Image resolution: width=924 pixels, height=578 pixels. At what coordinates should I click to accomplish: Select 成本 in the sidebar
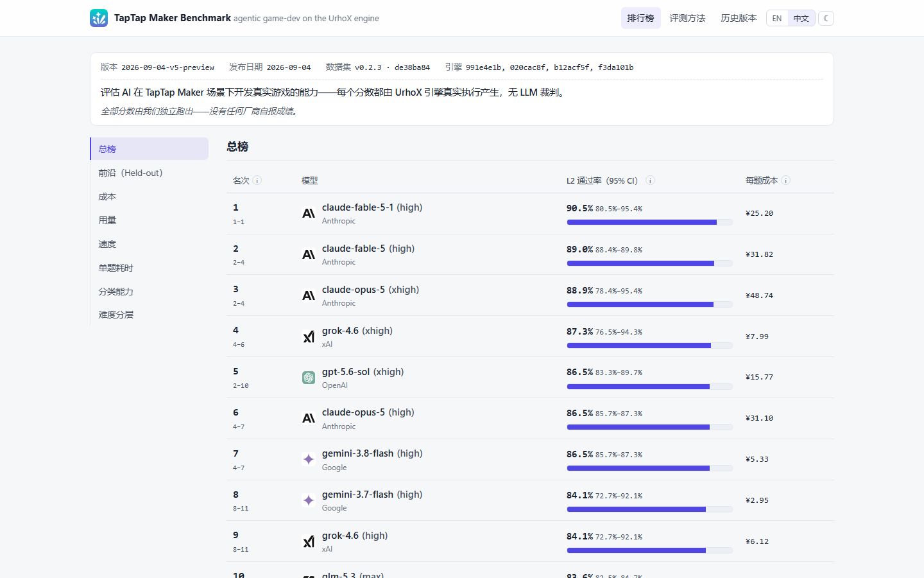(149, 197)
